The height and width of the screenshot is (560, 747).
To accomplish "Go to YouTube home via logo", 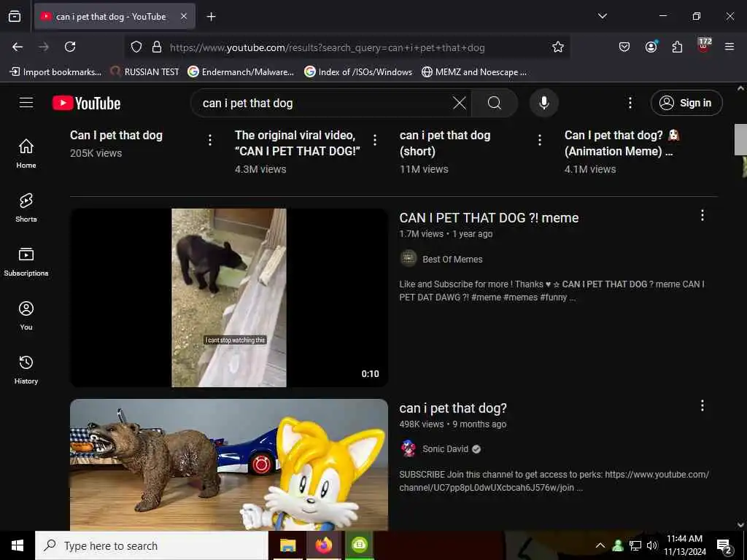I will (86, 103).
